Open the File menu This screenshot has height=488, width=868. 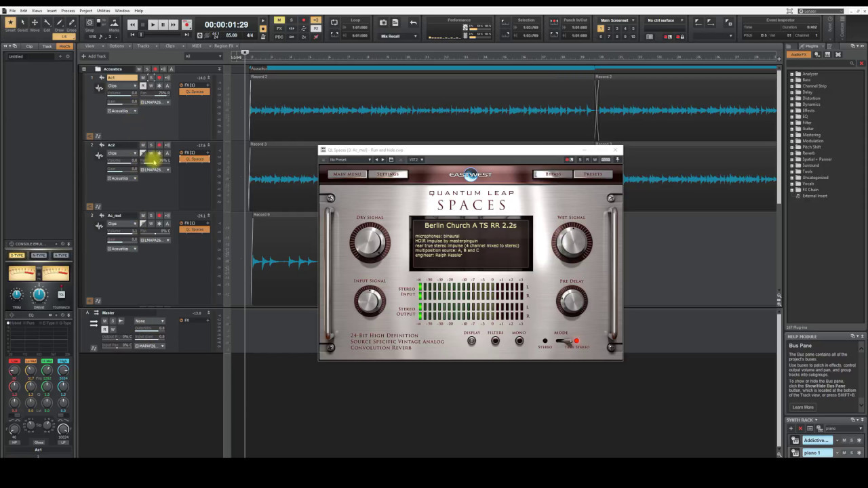click(12, 11)
